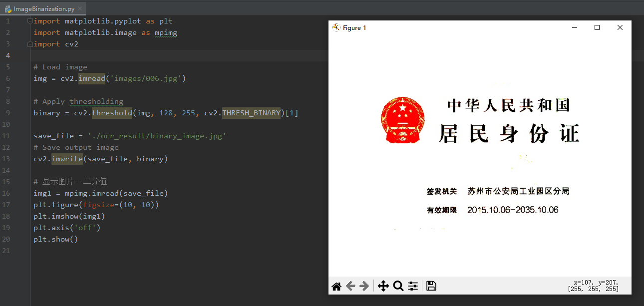Click 'plt.axis('off')' on line 19
This screenshot has width=644, height=306.
67,228
